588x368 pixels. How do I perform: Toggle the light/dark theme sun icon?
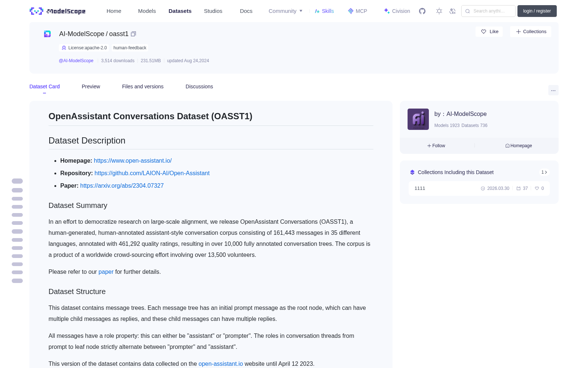(439, 11)
